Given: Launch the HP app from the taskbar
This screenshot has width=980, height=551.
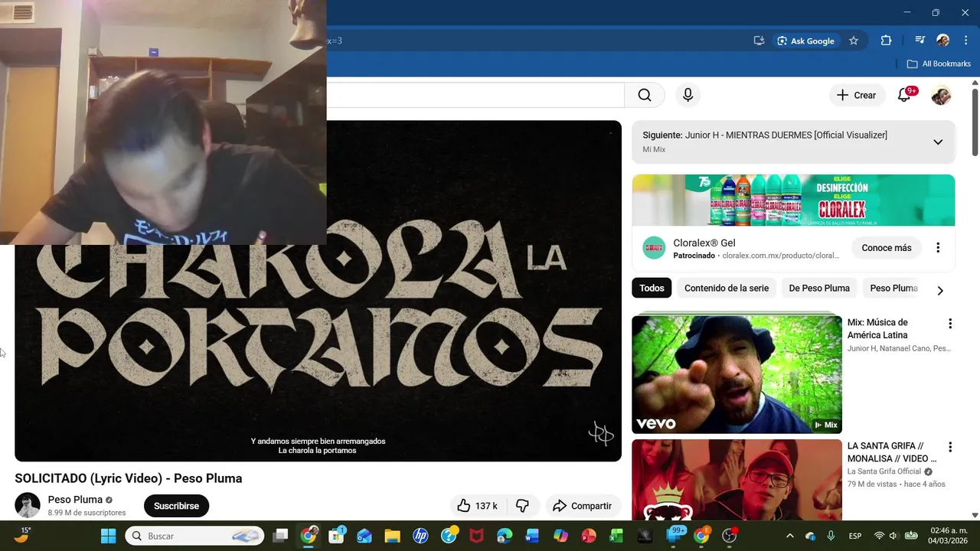Looking at the screenshot, I should (420, 536).
